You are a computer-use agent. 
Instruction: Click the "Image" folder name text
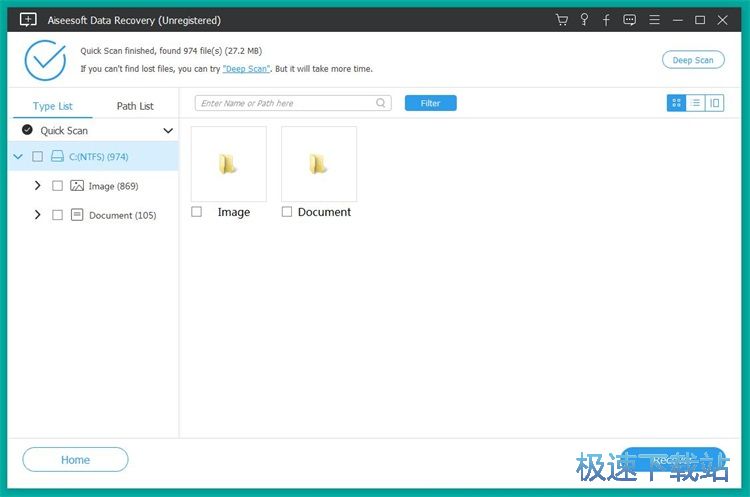234,212
